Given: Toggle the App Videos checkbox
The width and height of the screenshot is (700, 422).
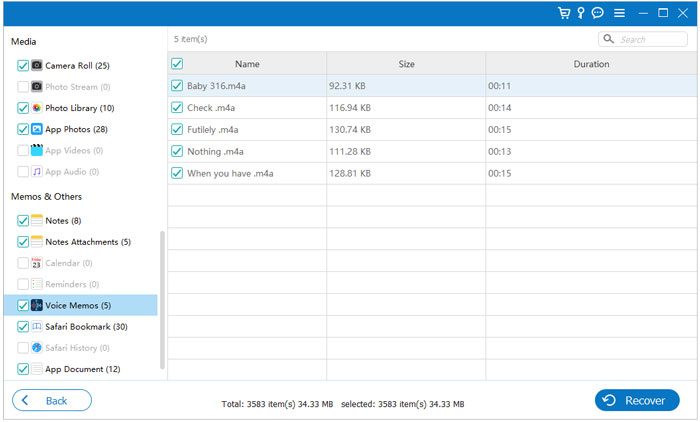Looking at the screenshot, I should (x=23, y=150).
